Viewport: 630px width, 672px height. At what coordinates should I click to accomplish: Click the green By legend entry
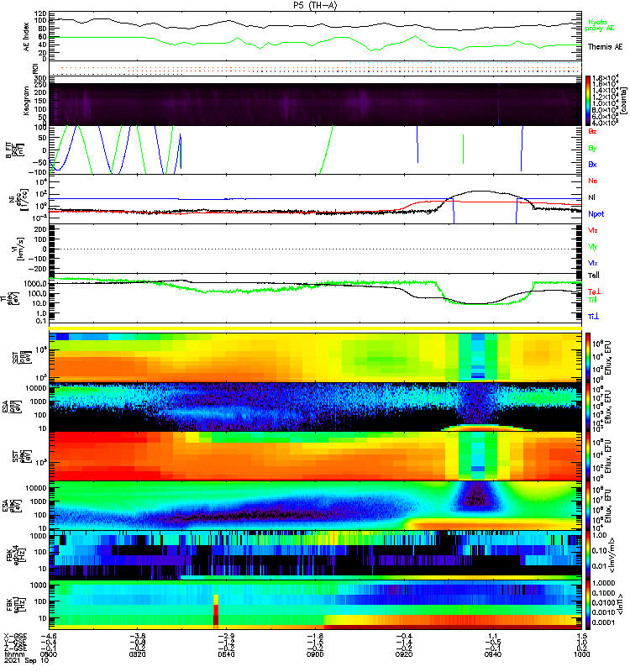coord(592,148)
